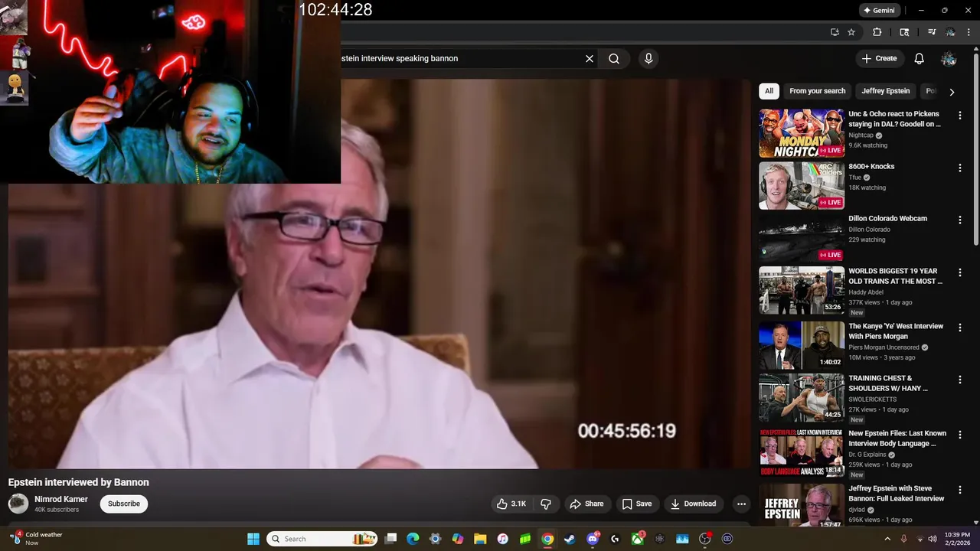Open Training Chest & Shoulders video thumbnail
The width and height of the screenshot is (980, 551).
802,397
